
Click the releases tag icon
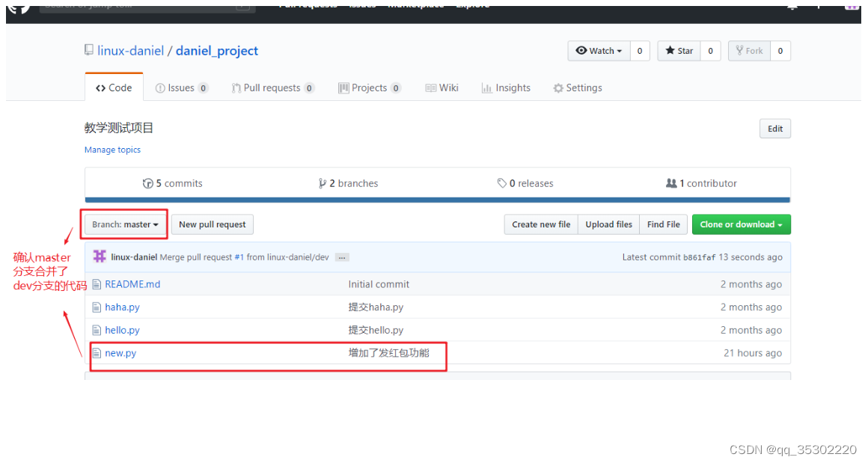click(x=502, y=183)
